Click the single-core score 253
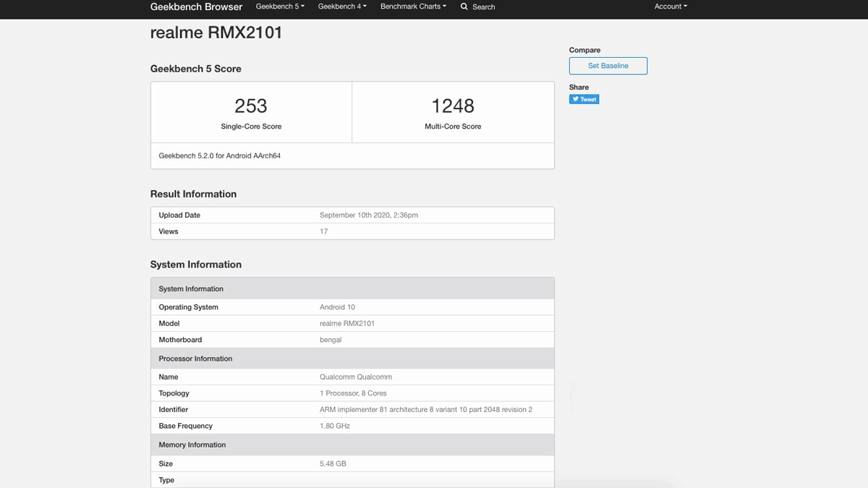The image size is (868, 488). (x=251, y=106)
